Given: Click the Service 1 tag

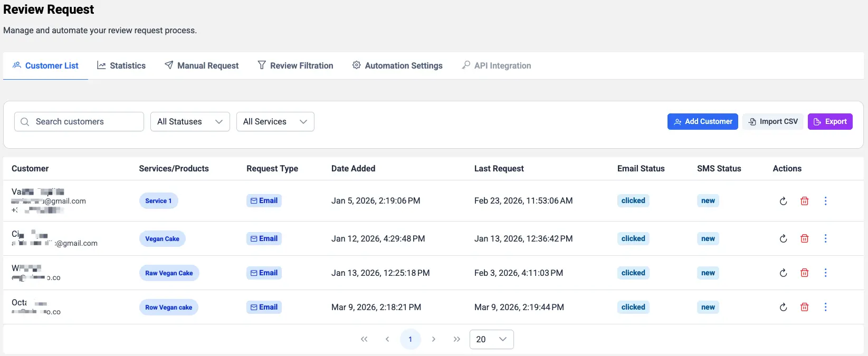Looking at the screenshot, I should click(x=159, y=201).
